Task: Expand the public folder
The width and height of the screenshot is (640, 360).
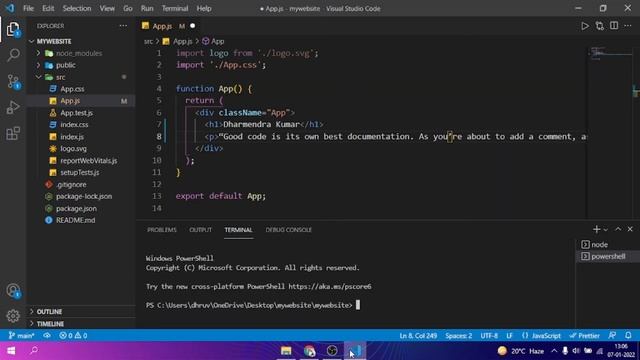Action: click(x=66, y=65)
